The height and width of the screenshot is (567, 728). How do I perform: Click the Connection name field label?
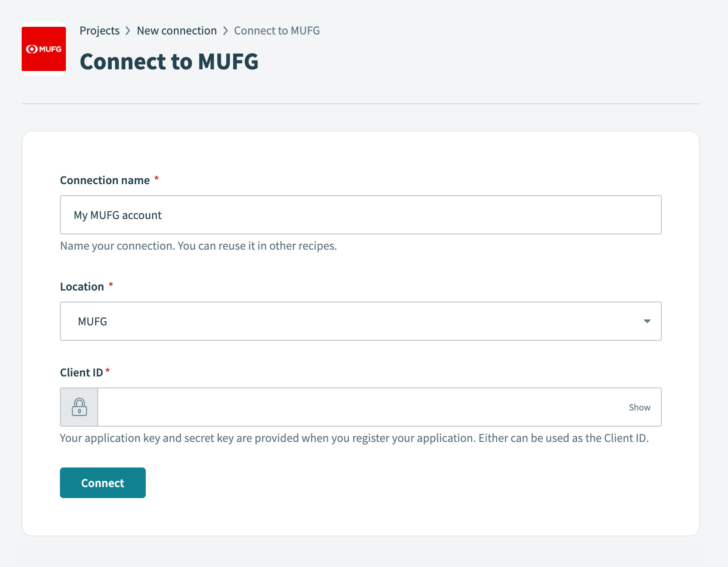tap(105, 180)
